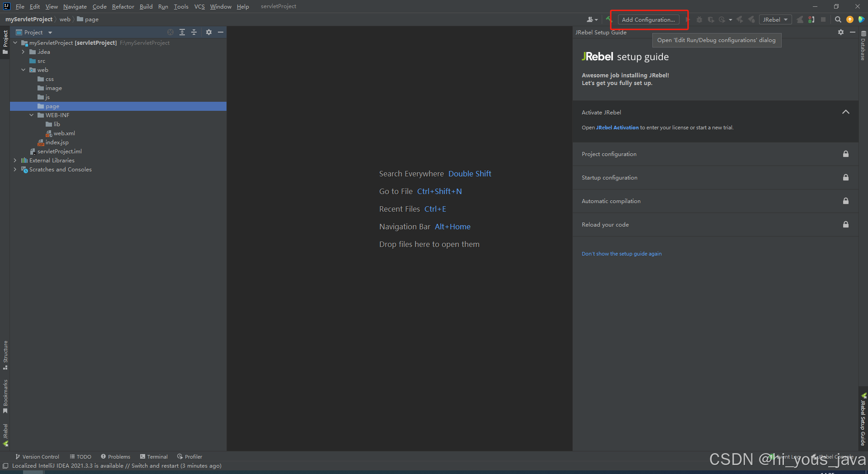The image size is (868, 474).
Task: Click the Build Project hammer icon
Action: pyautogui.click(x=609, y=19)
